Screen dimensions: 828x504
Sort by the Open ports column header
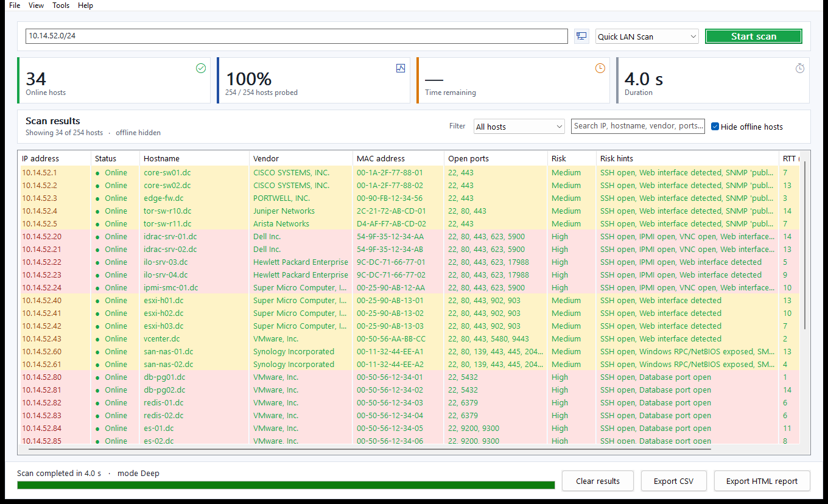[496, 158]
